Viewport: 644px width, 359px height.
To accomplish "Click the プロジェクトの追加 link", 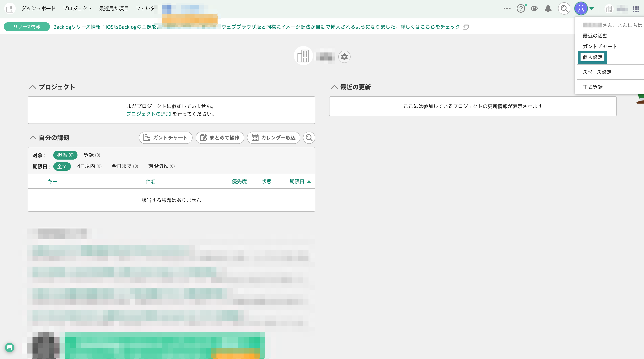I will tap(148, 114).
